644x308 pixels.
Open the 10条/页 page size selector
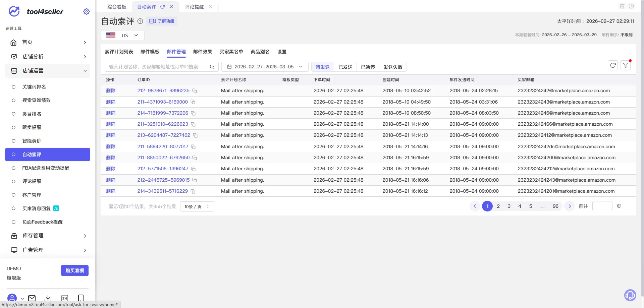(x=197, y=206)
